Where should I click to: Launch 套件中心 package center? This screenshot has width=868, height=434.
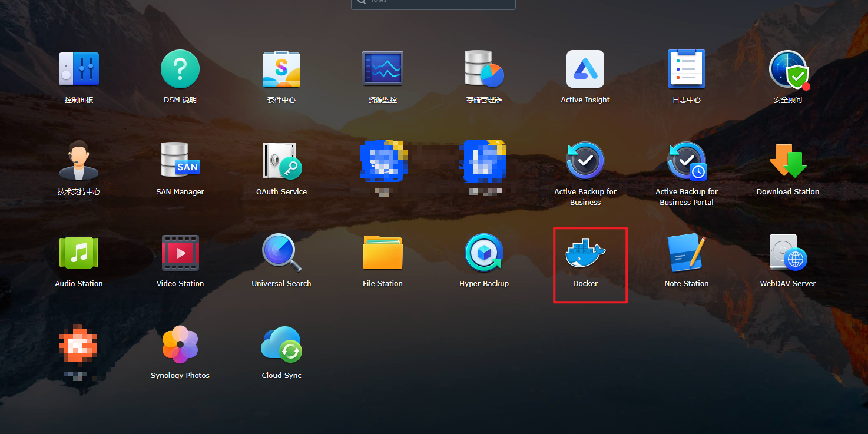point(281,69)
